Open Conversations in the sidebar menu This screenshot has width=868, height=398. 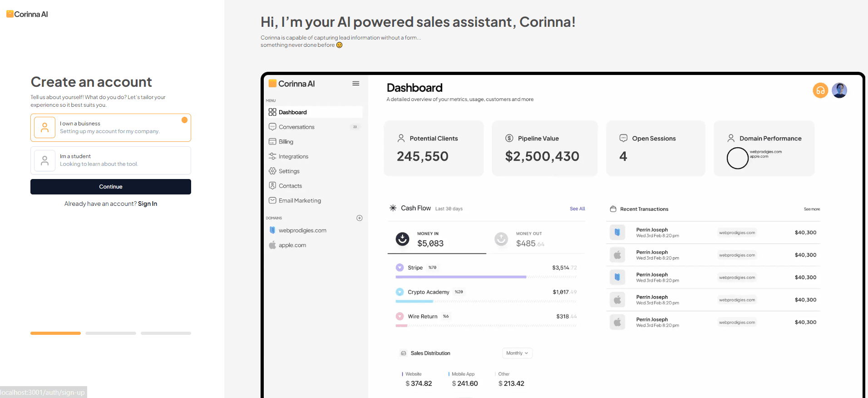click(x=314, y=127)
